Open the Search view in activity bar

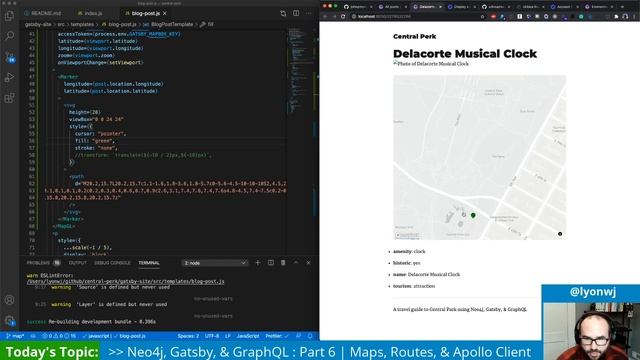(x=9, y=36)
